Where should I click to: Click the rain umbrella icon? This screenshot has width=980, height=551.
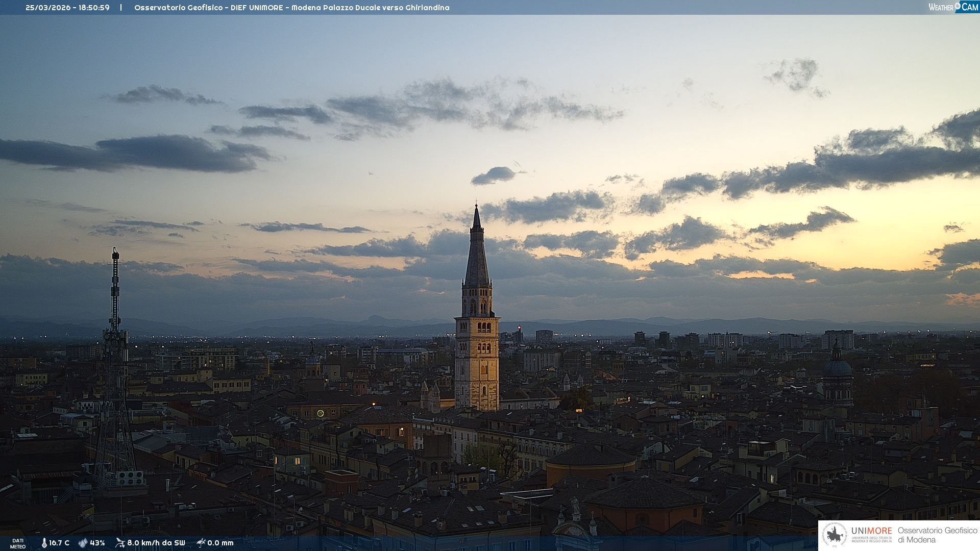click(201, 543)
